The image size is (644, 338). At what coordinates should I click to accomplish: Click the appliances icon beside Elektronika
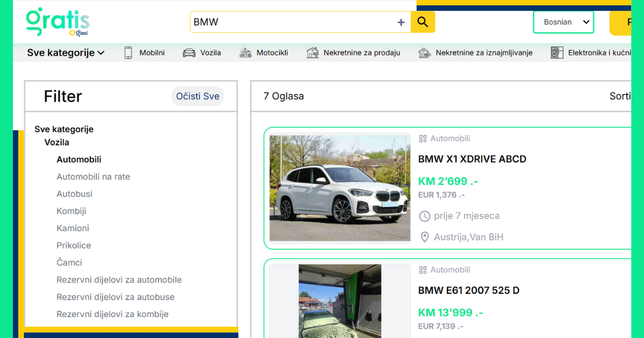[x=557, y=53]
